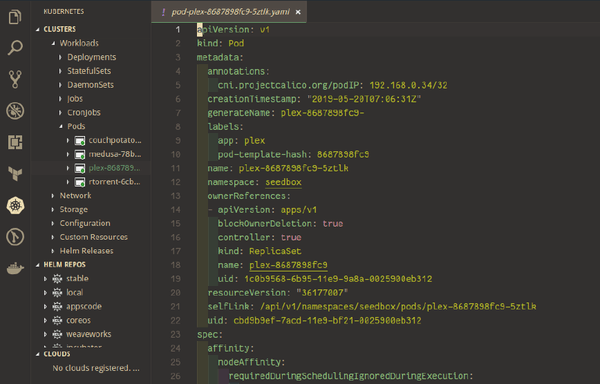Image resolution: width=600 pixels, height=384 pixels.
Task: Open the Source Control branch icon
Action: click(15, 79)
